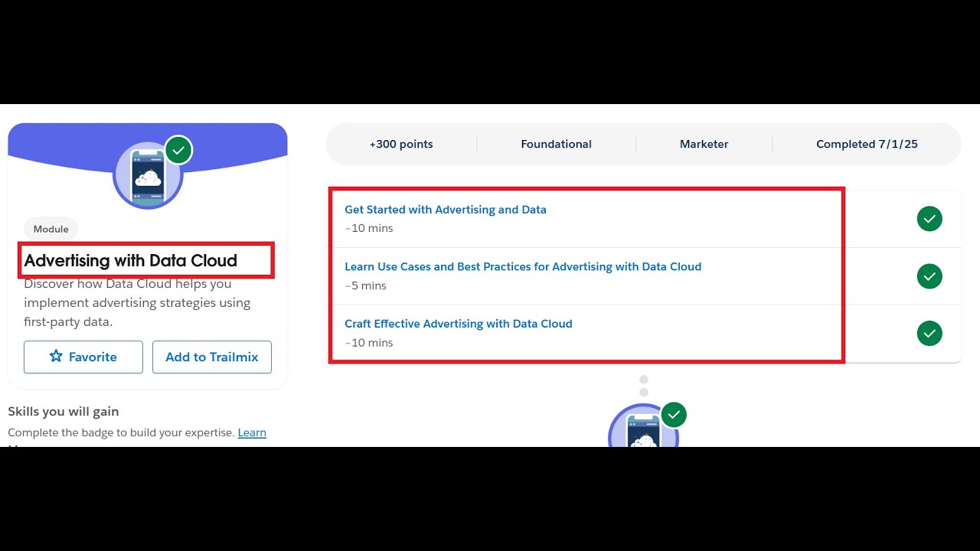Click the Foundational level label
The height and width of the screenshot is (551, 980).
click(x=557, y=144)
